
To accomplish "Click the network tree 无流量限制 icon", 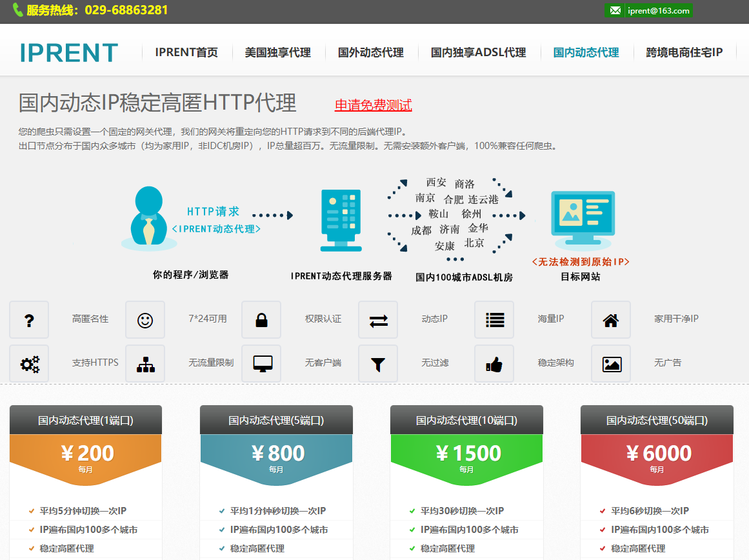I will point(145,364).
